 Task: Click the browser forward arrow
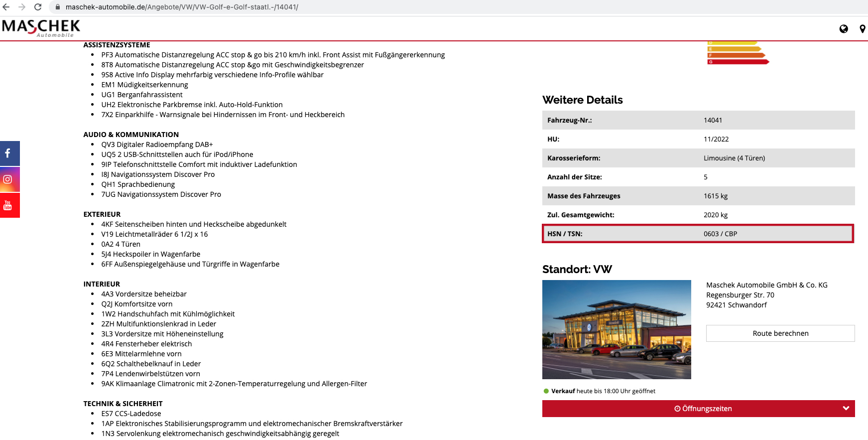22,7
